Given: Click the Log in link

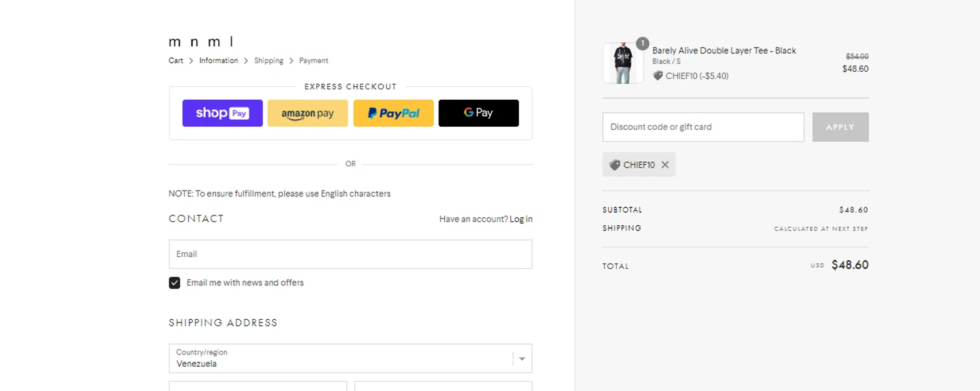Looking at the screenshot, I should click(x=521, y=219).
